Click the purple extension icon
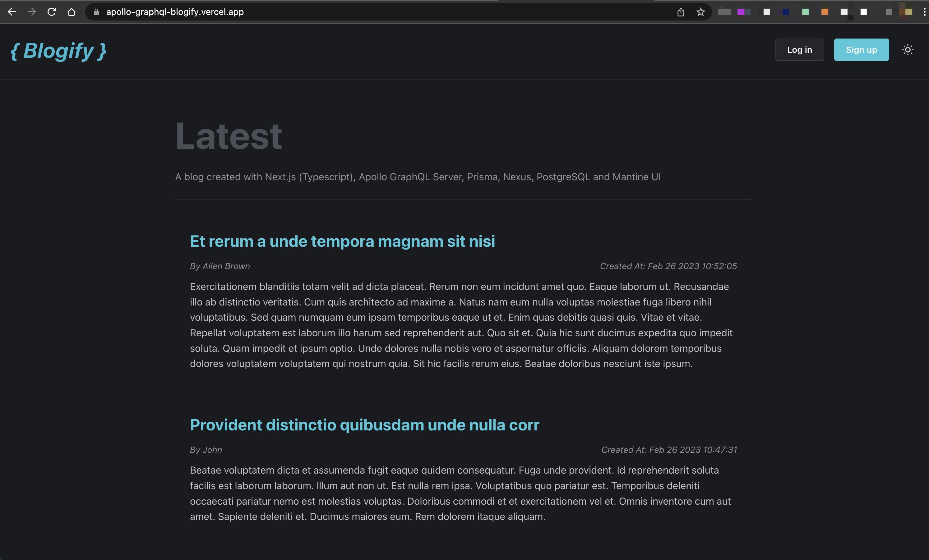Viewport: 929px width, 560px height. (741, 12)
